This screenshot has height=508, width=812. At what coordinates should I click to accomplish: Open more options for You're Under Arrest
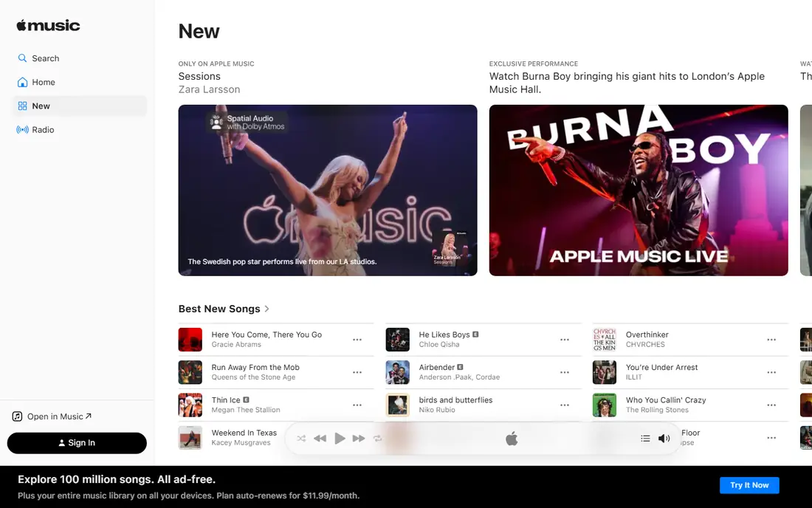point(771,372)
